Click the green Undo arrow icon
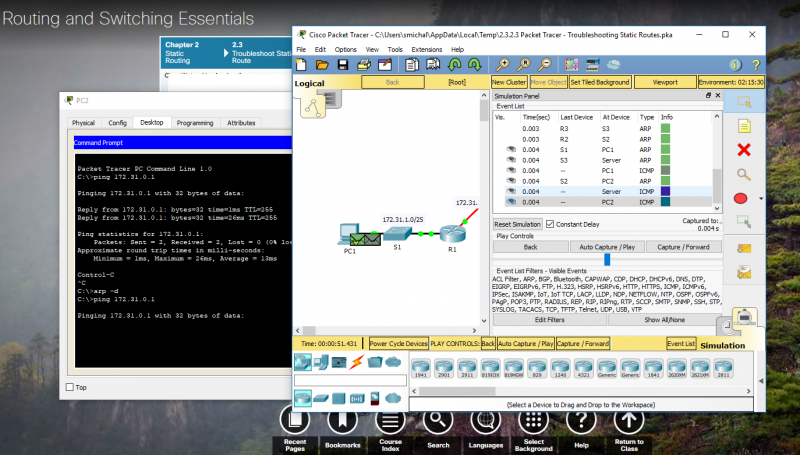 pyautogui.click(x=454, y=64)
